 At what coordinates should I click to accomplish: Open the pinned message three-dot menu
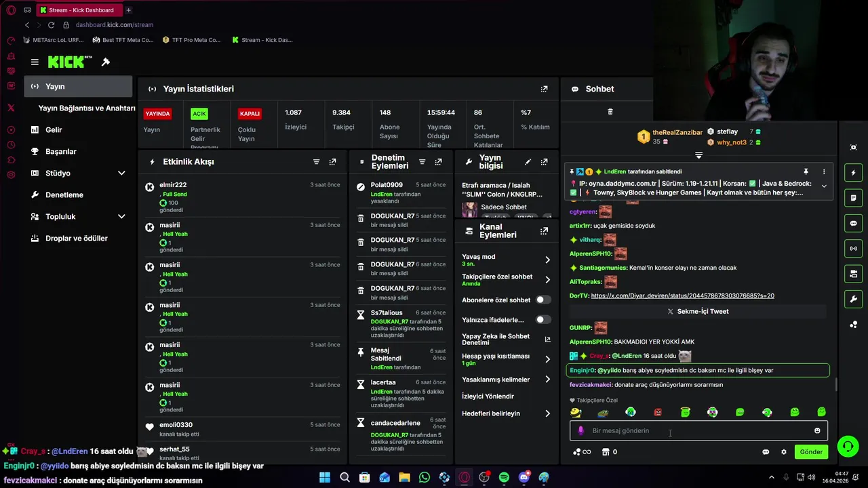(x=824, y=172)
